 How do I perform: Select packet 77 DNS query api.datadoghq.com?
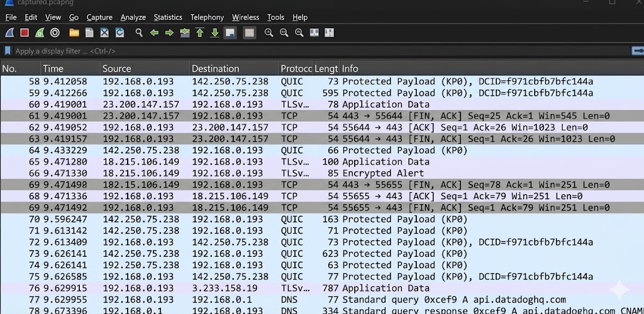pyautogui.click(x=322, y=300)
